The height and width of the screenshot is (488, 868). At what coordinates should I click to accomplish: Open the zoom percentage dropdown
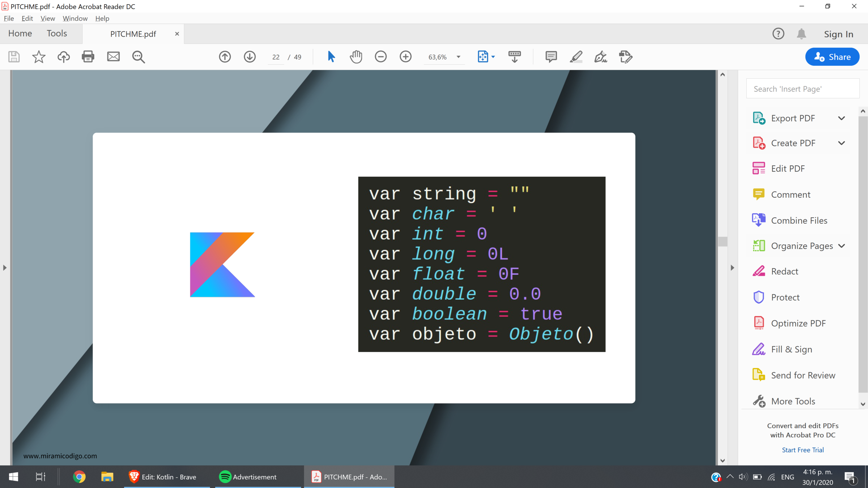click(458, 57)
